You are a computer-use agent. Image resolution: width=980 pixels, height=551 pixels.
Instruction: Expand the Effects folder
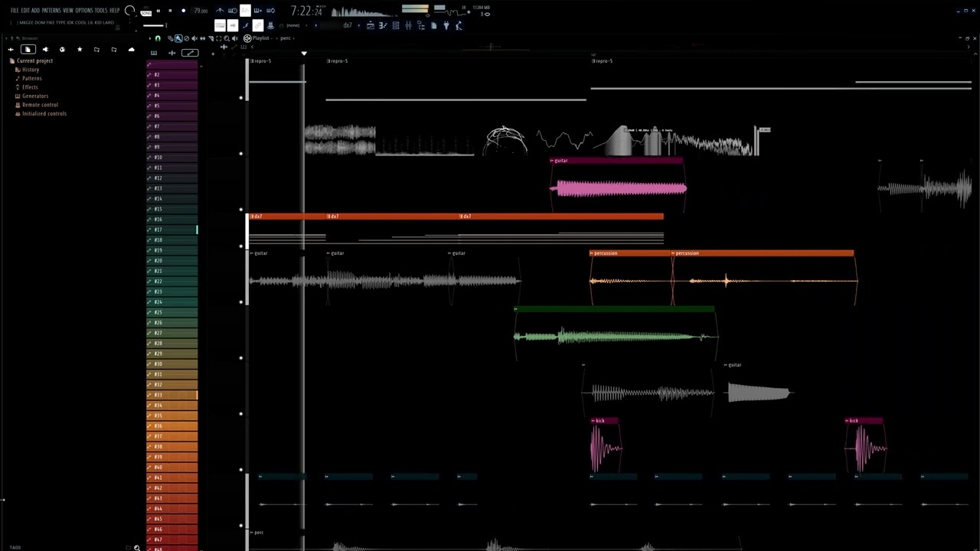pyautogui.click(x=26, y=87)
